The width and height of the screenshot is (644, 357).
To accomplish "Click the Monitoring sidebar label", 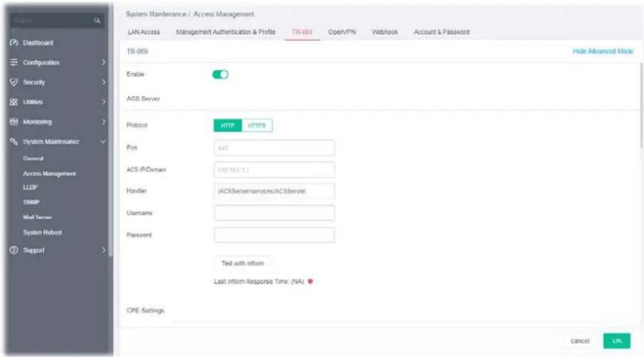I will [37, 121].
